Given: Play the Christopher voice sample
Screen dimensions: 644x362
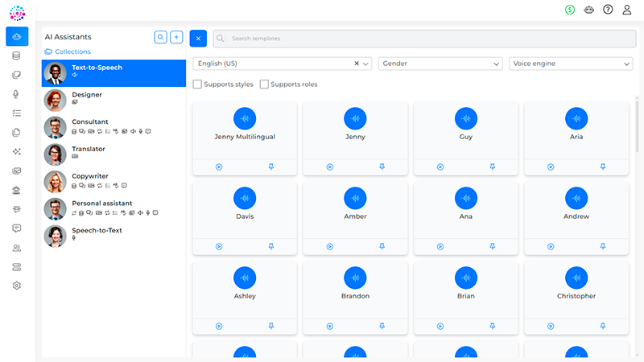Looking at the screenshot, I should [551, 326].
